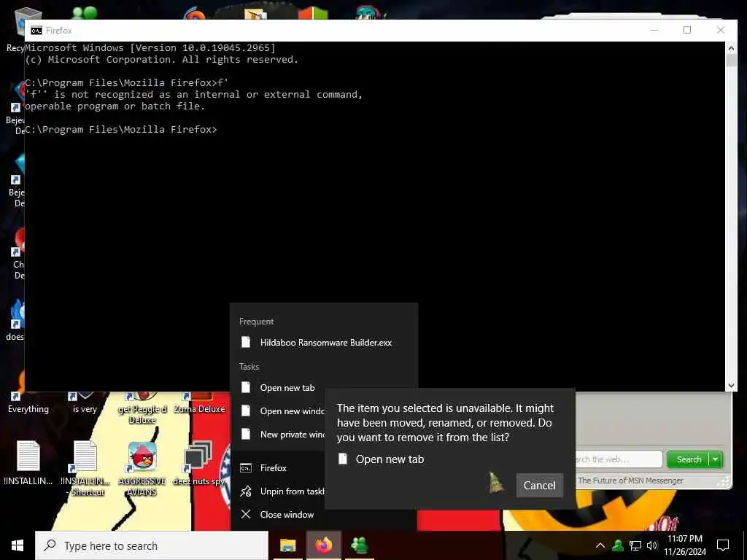The width and height of the screenshot is (747, 560).
Task: Select the Zuma Deluxe desktop shortcut
Action: click(x=199, y=402)
